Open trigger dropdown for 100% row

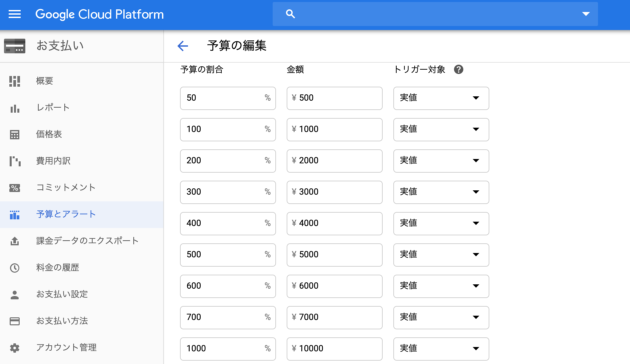click(x=441, y=130)
